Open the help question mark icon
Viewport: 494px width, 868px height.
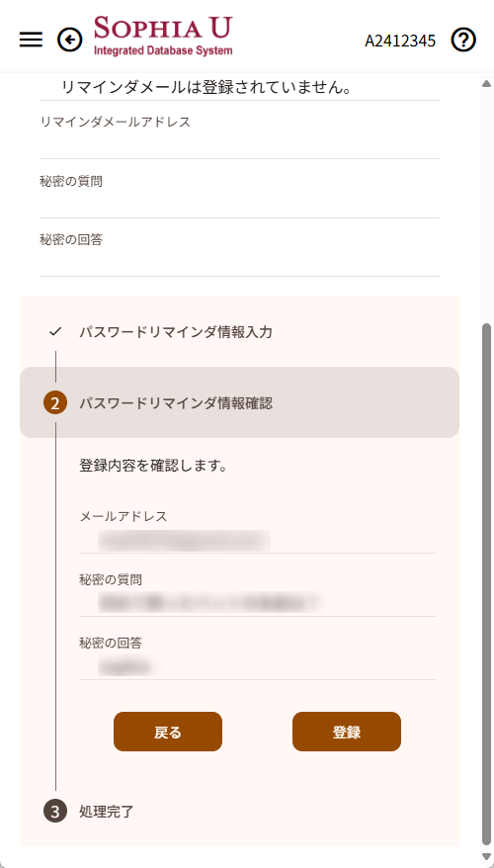click(x=463, y=40)
